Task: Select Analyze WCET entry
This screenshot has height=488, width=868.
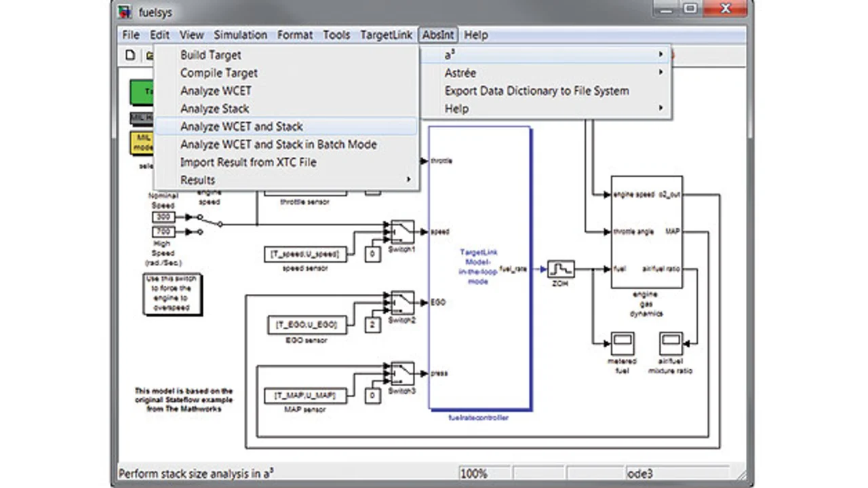Action: click(x=285, y=90)
